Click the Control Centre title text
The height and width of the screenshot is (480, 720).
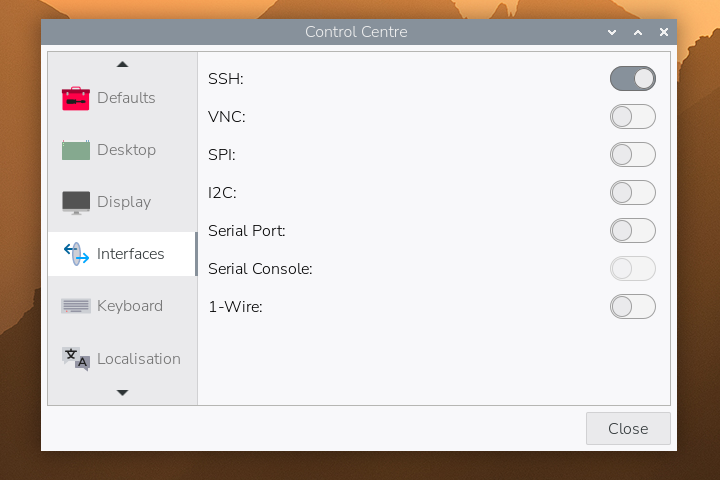coord(356,32)
